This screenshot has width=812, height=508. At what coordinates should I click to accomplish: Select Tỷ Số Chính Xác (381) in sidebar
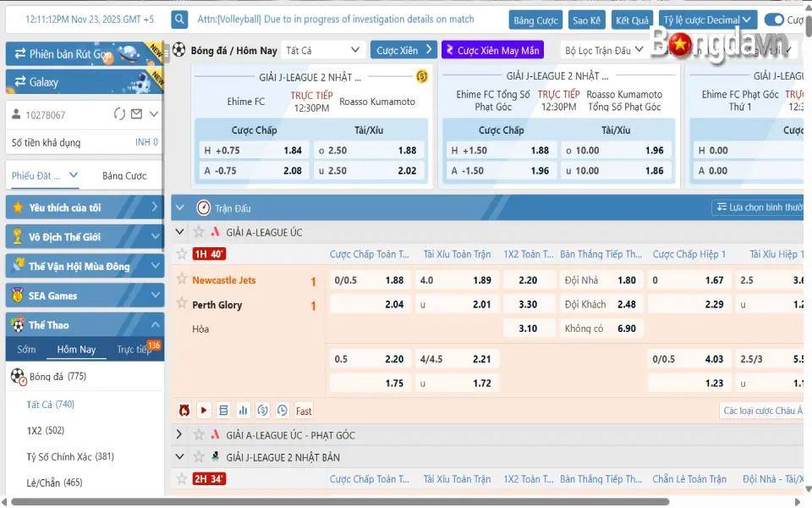(x=70, y=457)
